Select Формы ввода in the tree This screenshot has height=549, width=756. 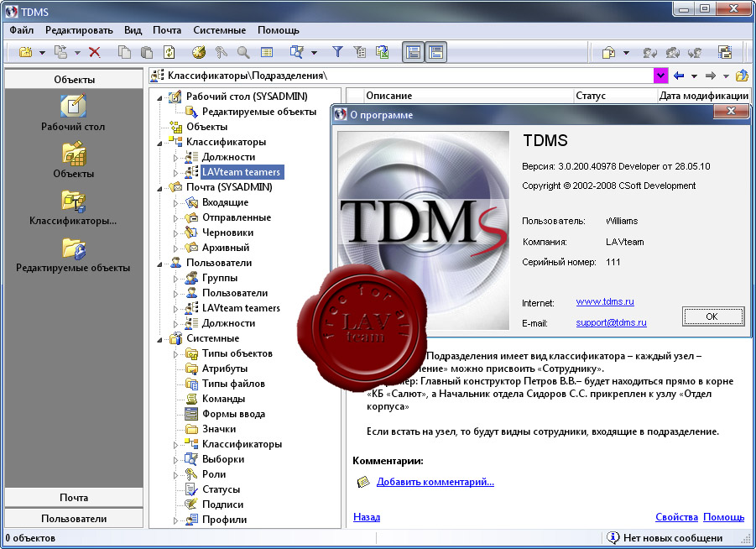click(x=233, y=414)
